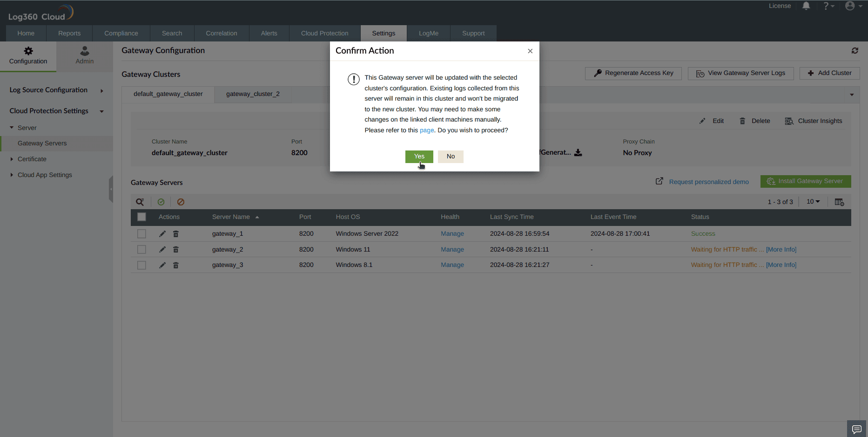
Task: Confirm the action by clicking Yes
Action: 418,157
